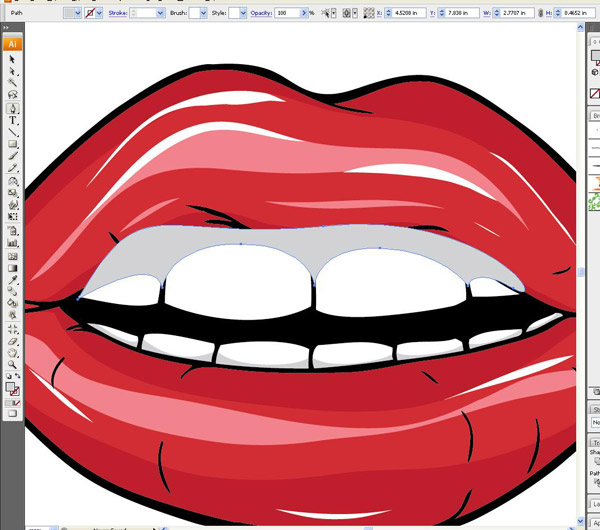600x530 pixels.
Task: Select the Magic Wand tool
Action: coord(13,84)
